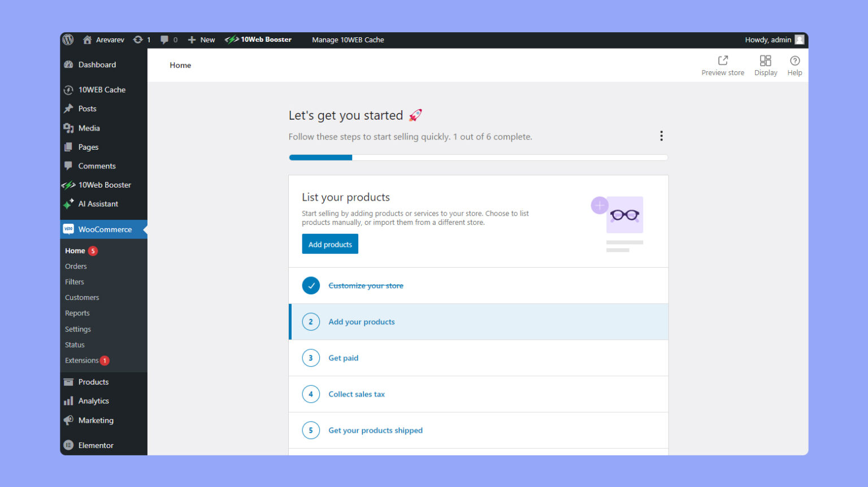Open the Display screen options
This screenshot has width=868, height=487.
point(766,64)
